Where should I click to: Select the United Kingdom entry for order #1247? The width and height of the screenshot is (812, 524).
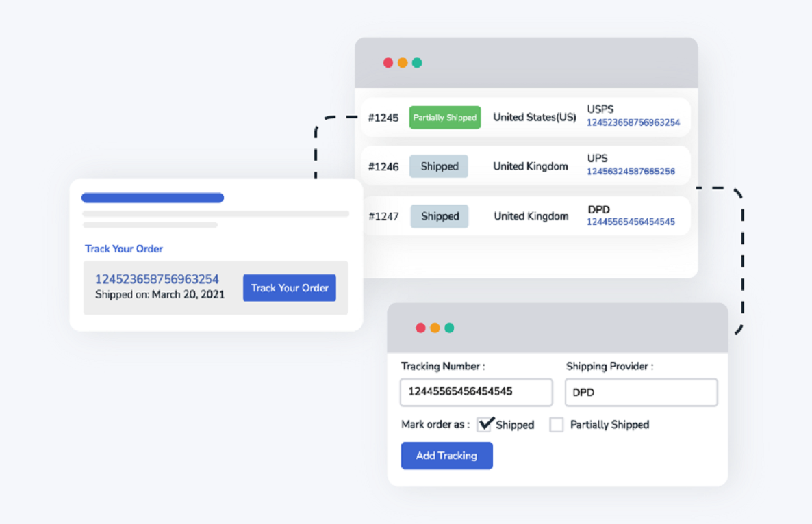531,215
